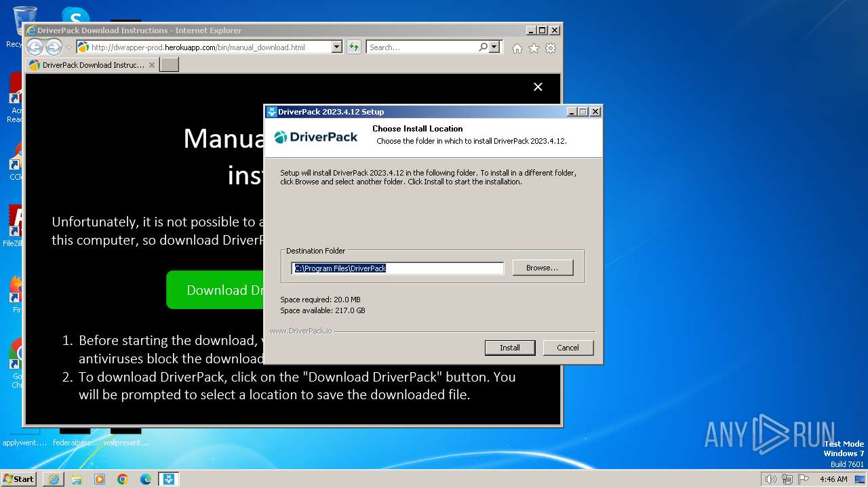Viewport: 868px width, 488px height.
Task: Open the IE Home page icon
Action: tap(517, 48)
